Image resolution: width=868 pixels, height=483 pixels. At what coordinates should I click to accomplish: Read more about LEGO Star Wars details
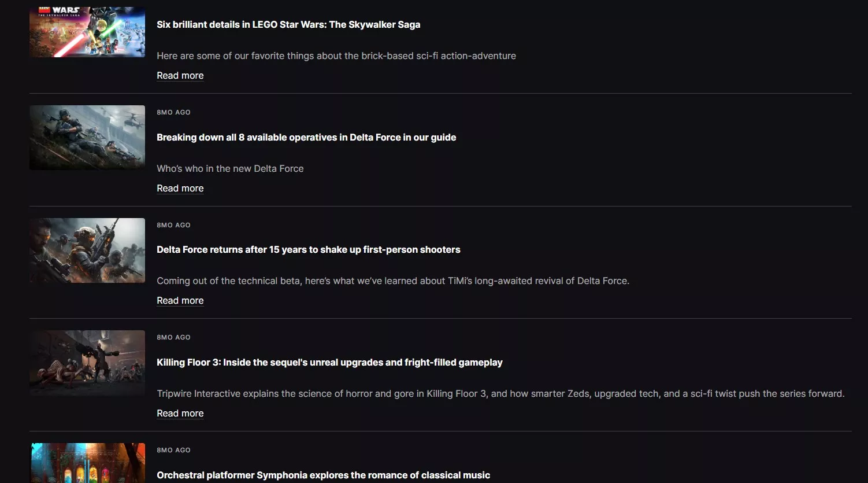[180, 75]
